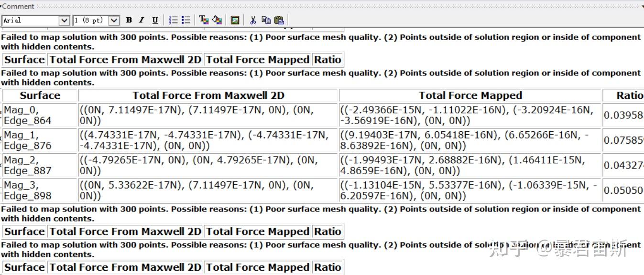Select the Mag_0, Edge_864 cell
644x275 pixels.
40,115
